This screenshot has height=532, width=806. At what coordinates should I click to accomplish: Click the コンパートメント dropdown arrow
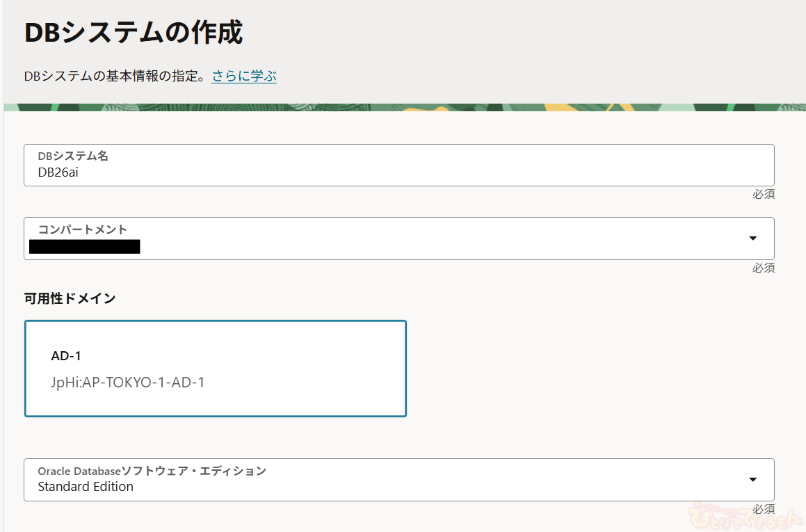(752, 239)
